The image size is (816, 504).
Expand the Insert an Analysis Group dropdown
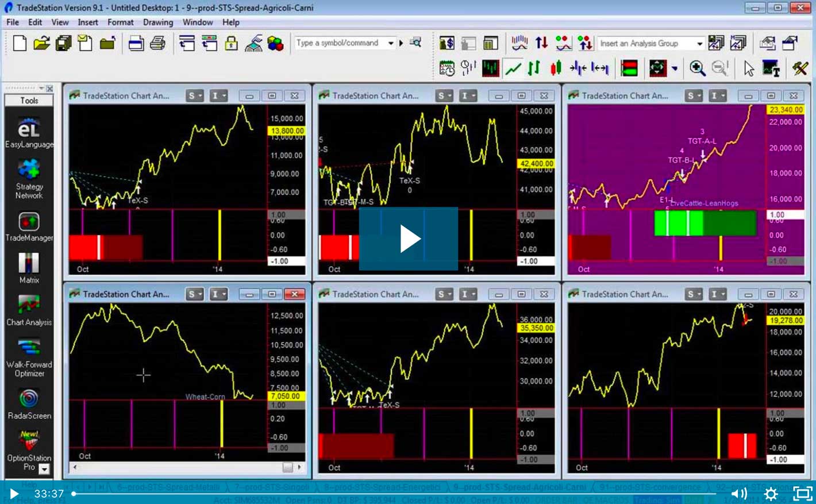(x=699, y=43)
